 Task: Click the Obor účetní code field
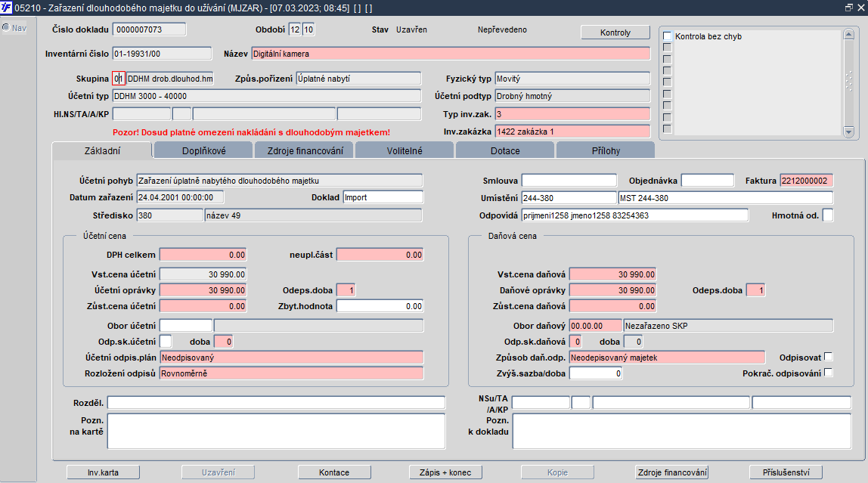pyautogui.click(x=186, y=325)
